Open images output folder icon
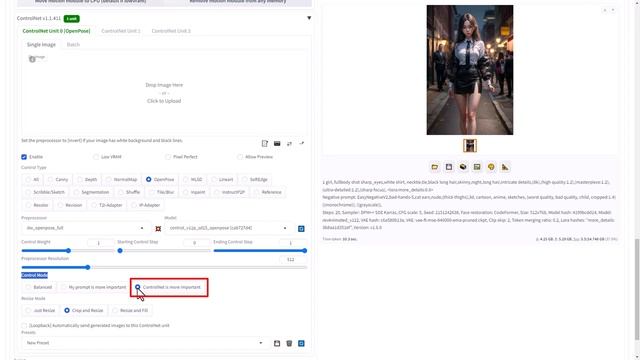 tap(435, 167)
